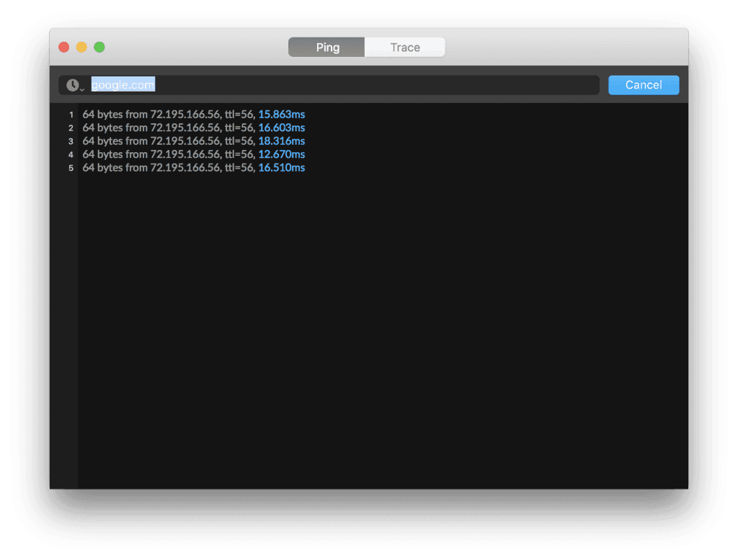The width and height of the screenshot is (738, 560).
Task: Click line number 3 in the gutter
Action: (70, 141)
